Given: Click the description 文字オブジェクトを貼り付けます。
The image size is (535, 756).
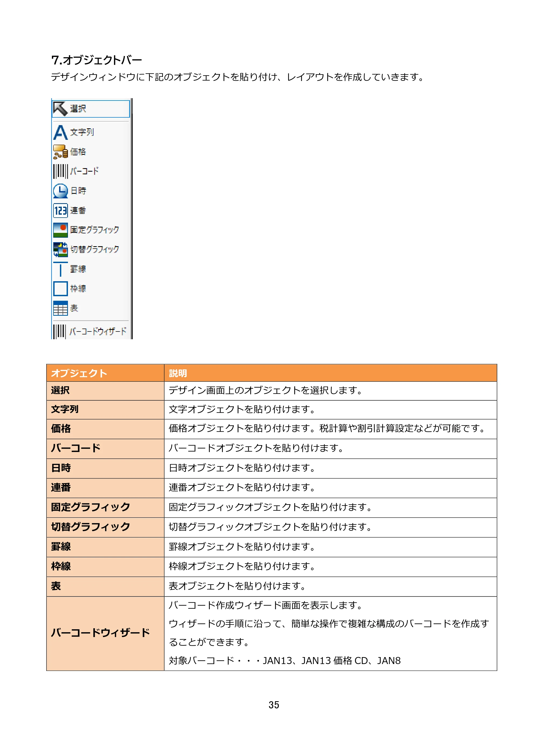Looking at the screenshot, I should pyautogui.click(x=242, y=409).
